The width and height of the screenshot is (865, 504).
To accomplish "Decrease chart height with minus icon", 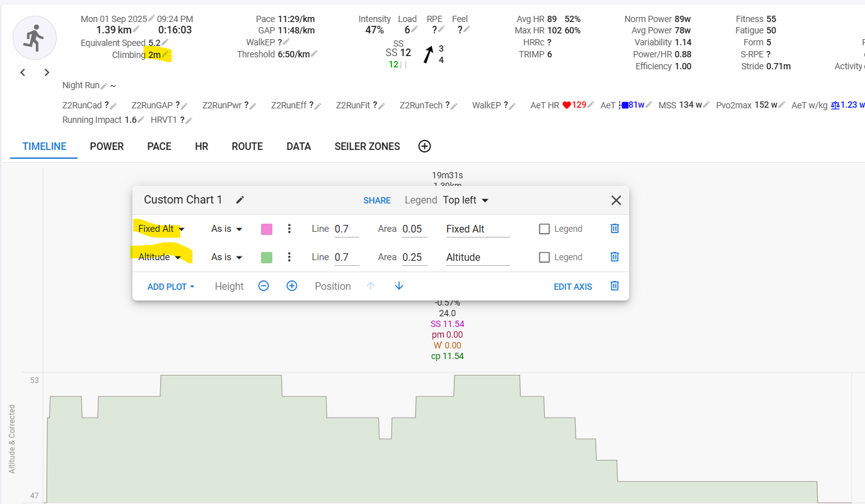I will coord(264,286).
